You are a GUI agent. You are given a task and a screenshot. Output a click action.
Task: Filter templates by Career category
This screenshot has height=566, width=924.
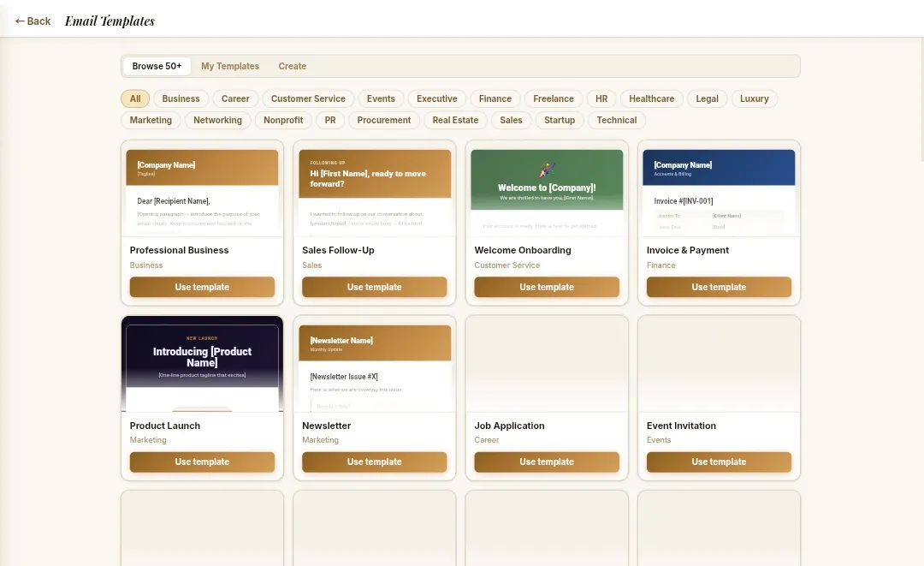pos(235,98)
